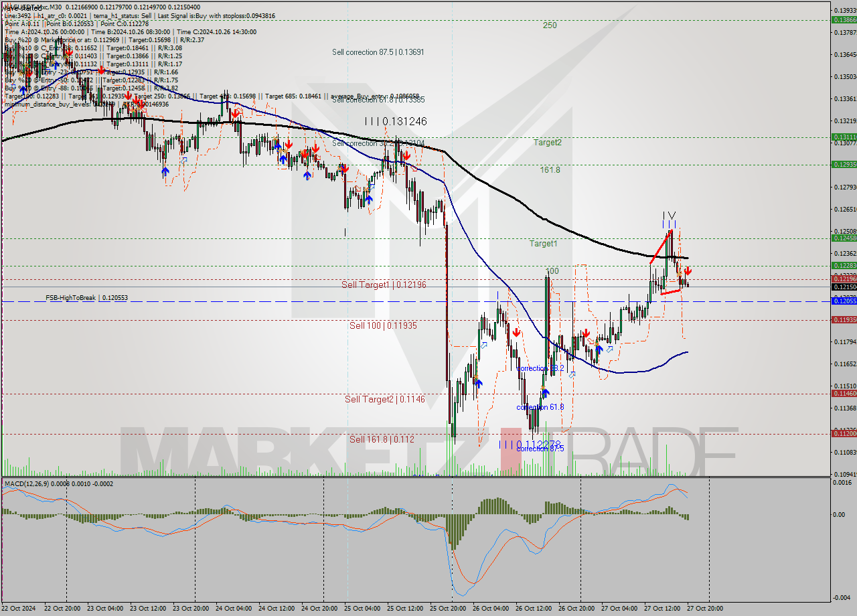Click the 0.12793 price scale value
Viewport: 857px width, 616px height.
(x=844, y=187)
